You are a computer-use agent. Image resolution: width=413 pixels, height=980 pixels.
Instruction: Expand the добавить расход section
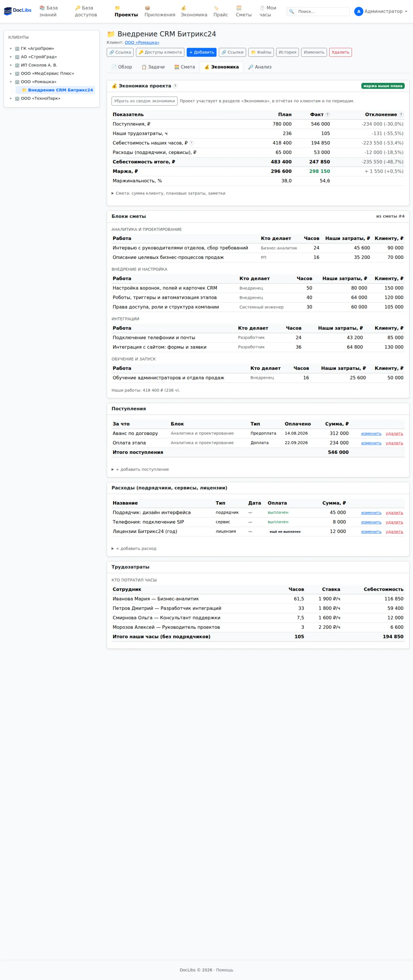click(x=134, y=549)
